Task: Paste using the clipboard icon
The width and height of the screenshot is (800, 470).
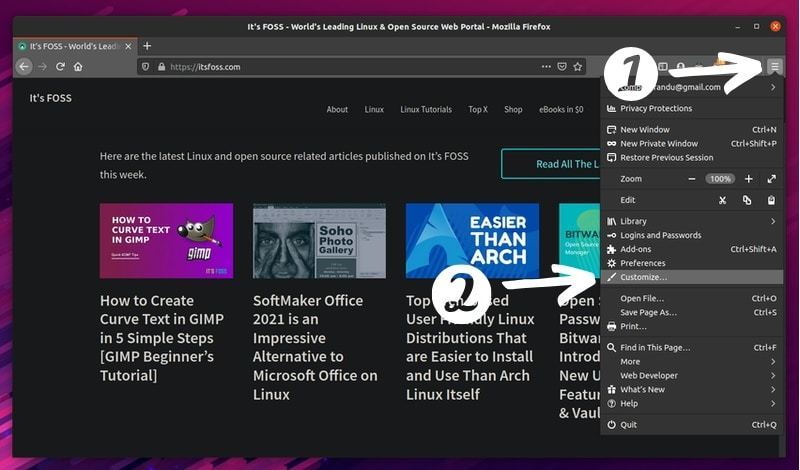Action: pyautogui.click(x=771, y=200)
